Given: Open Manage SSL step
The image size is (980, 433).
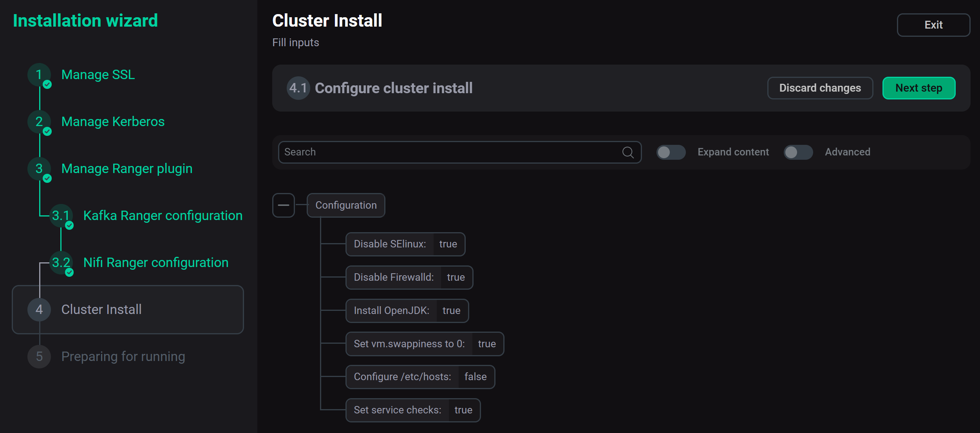Looking at the screenshot, I should (x=98, y=75).
